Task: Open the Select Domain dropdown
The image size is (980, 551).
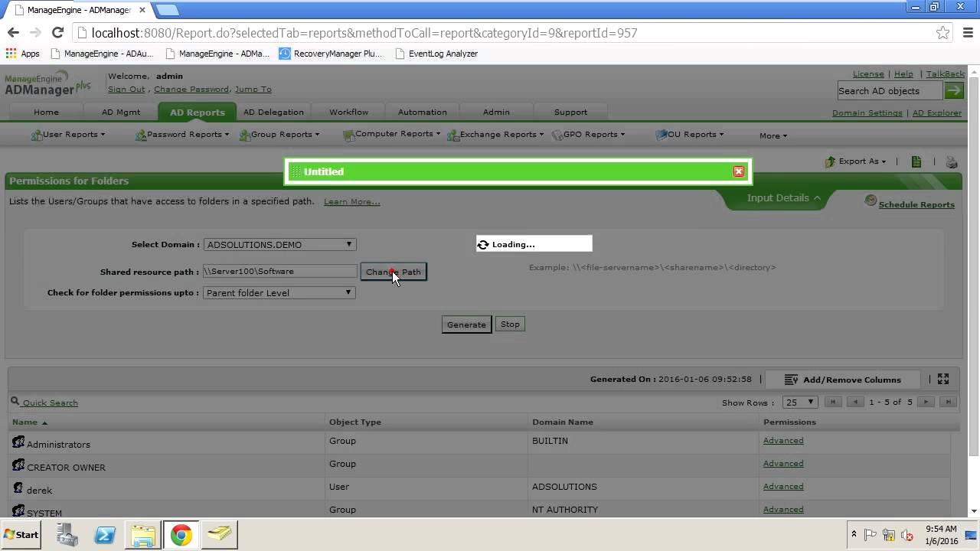Action: click(x=279, y=244)
